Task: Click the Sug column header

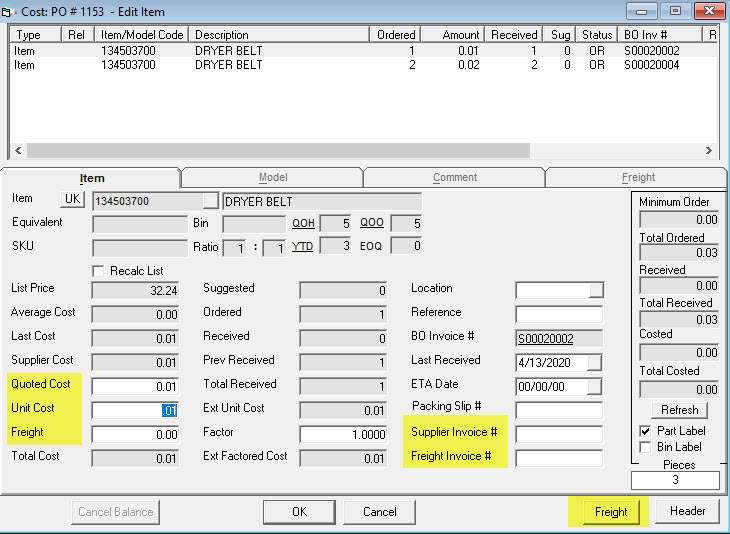Action: 559,35
